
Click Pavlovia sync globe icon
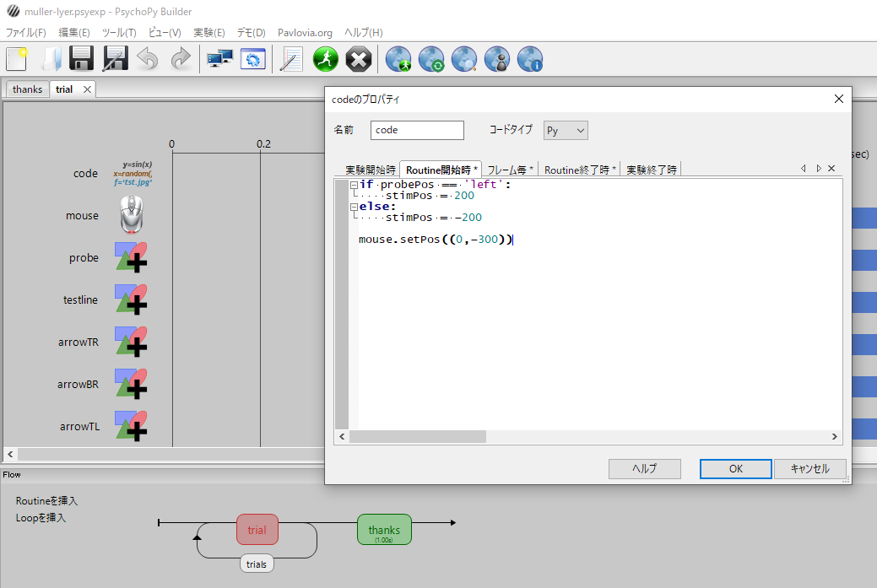click(x=431, y=59)
